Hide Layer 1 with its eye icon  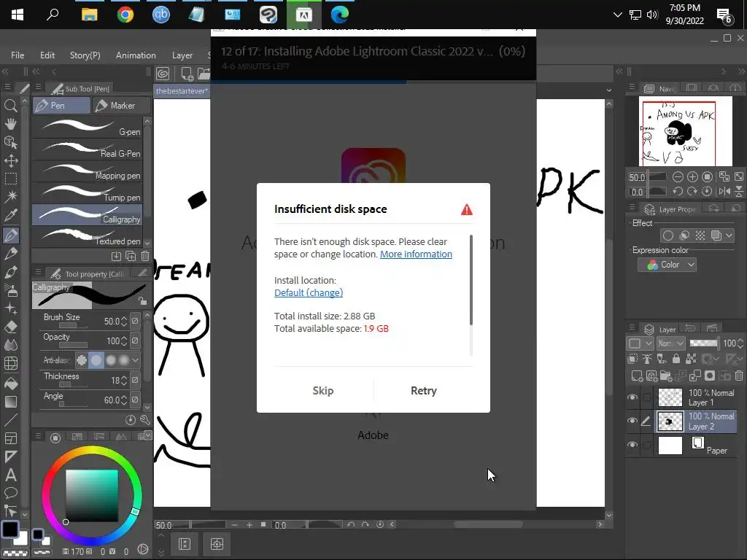[x=632, y=397]
